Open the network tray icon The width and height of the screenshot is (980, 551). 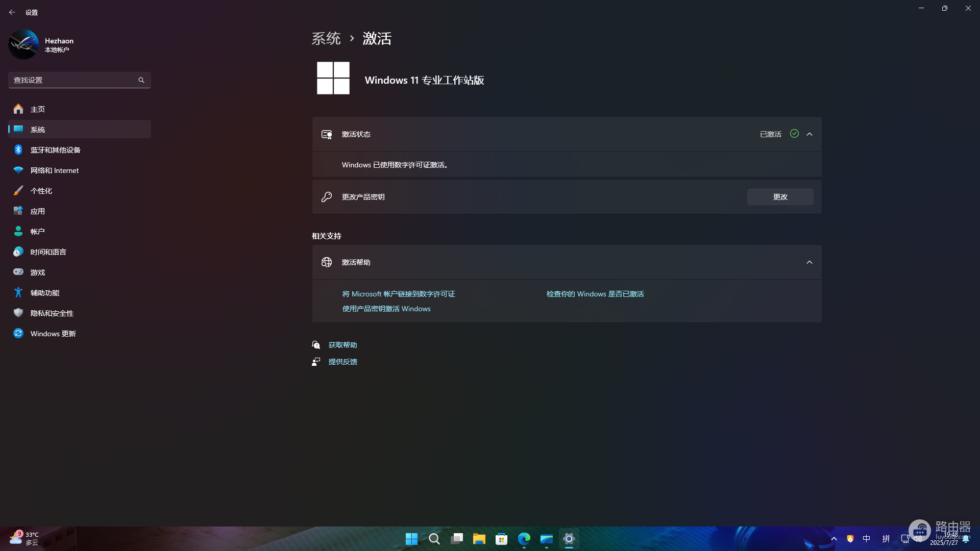pos(905,539)
